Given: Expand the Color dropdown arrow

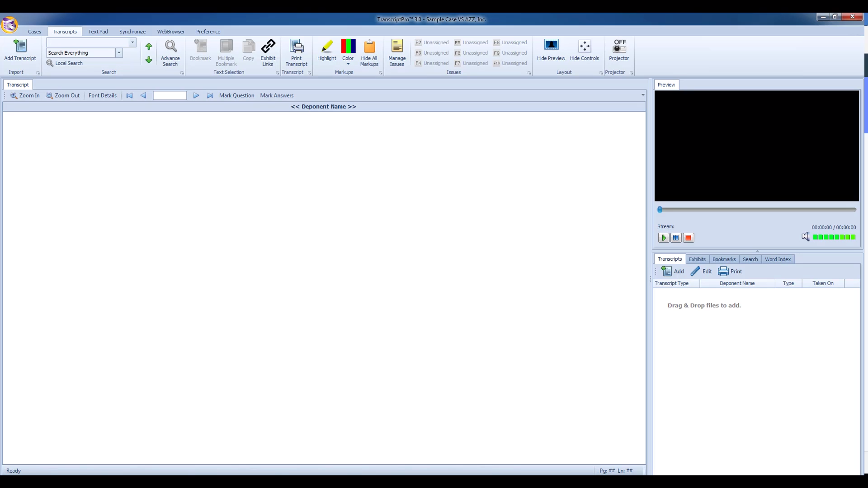Looking at the screenshot, I should (348, 64).
